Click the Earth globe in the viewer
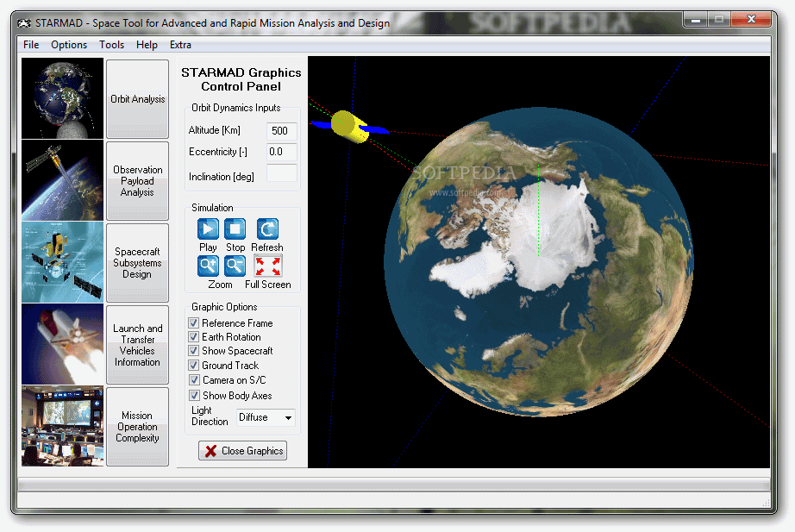This screenshot has width=795, height=532. [538, 262]
